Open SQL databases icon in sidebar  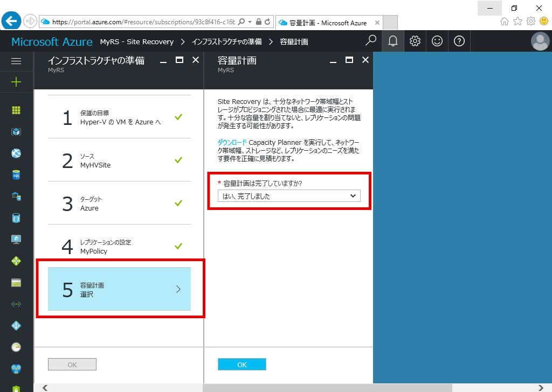(16, 174)
